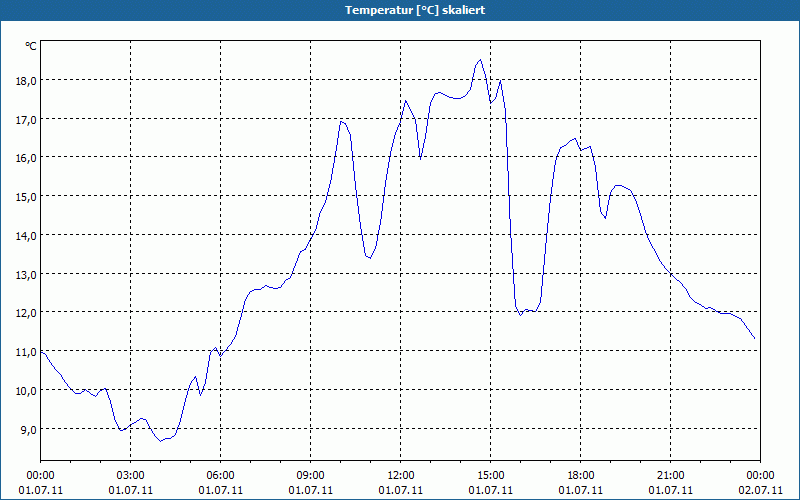Click the 12:00 time axis label

[x=401, y=476]
